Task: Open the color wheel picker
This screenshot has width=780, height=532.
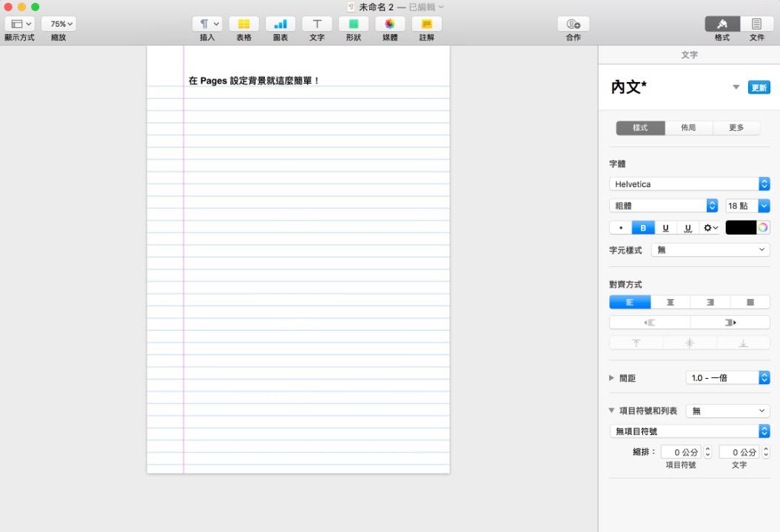Action: click(763, 228)
